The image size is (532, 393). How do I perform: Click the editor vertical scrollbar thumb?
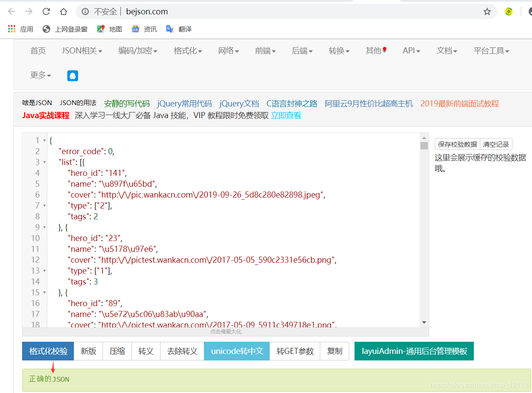point(424,145)
